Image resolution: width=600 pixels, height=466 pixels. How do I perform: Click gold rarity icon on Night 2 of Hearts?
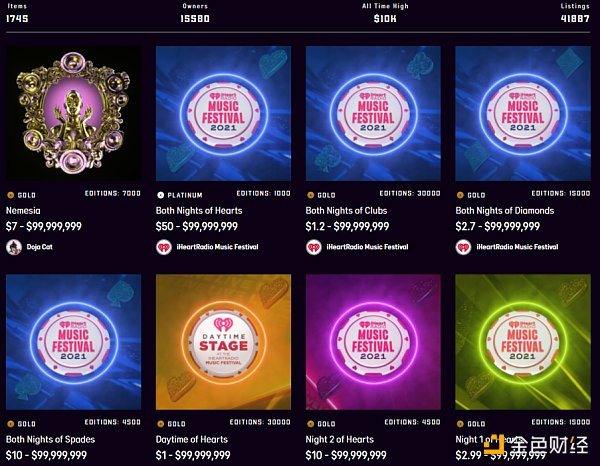311,424
